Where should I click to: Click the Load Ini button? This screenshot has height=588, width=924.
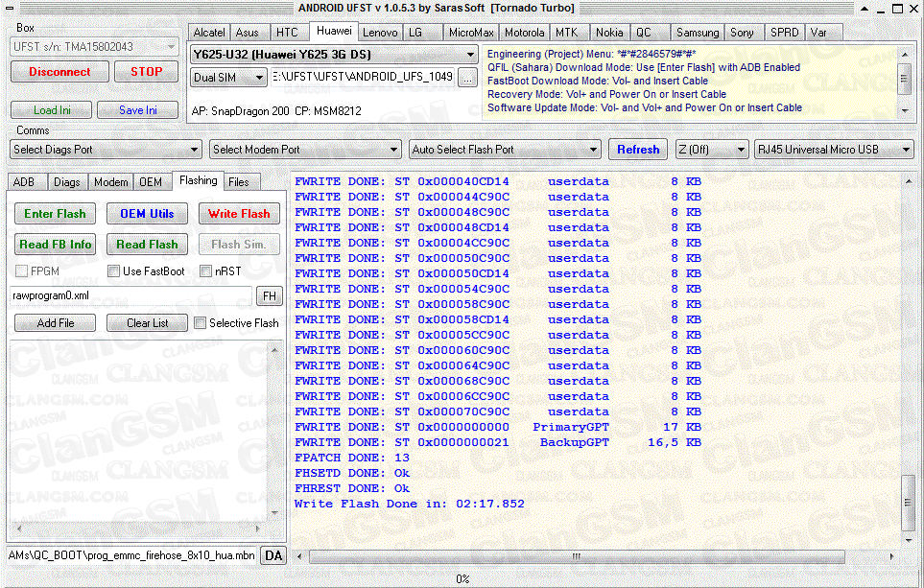(52, 110)
